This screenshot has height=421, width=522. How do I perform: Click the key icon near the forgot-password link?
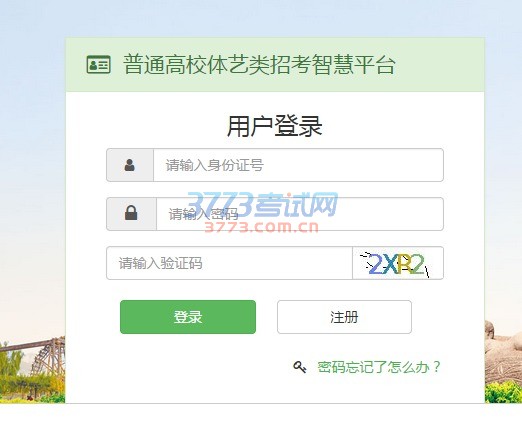300,367
